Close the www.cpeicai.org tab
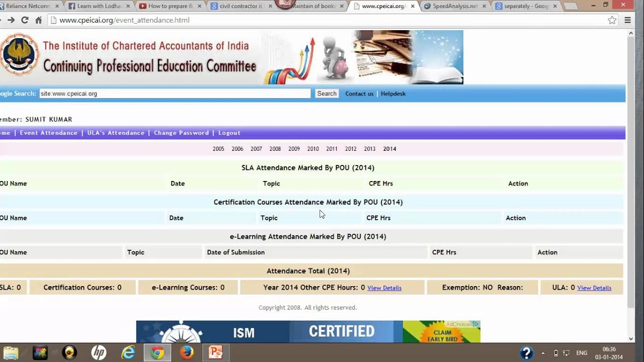 pyautogui.click(x=413, y=6)
